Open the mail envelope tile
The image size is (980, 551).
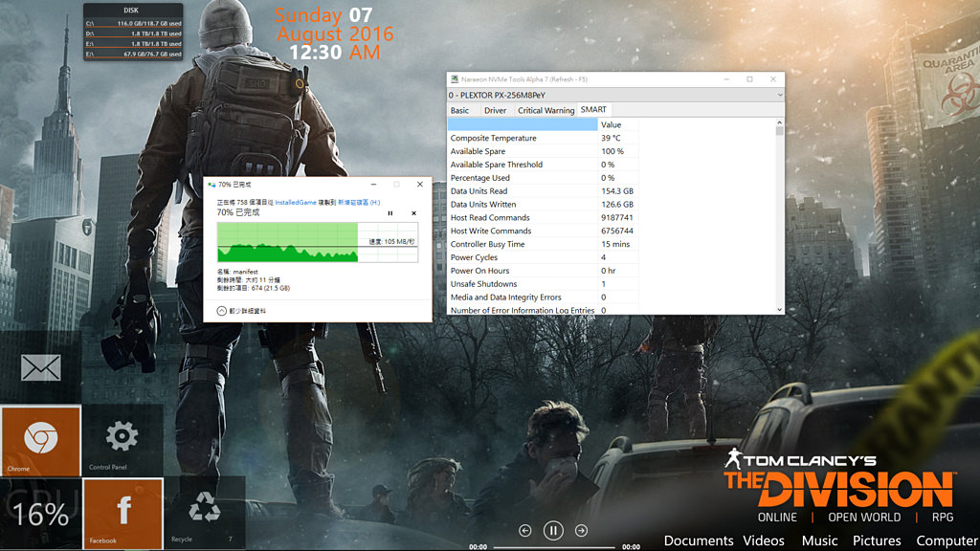pyautogui.click(x=40, y=367)
